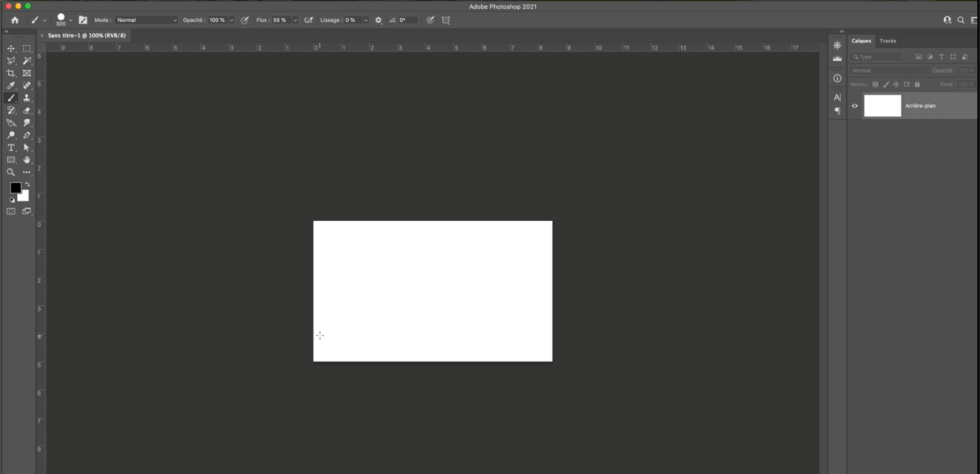Select the Eyedropper tool
Viewport: 980px width, 474px height.
pyautogui.click(x=11, y=86)
